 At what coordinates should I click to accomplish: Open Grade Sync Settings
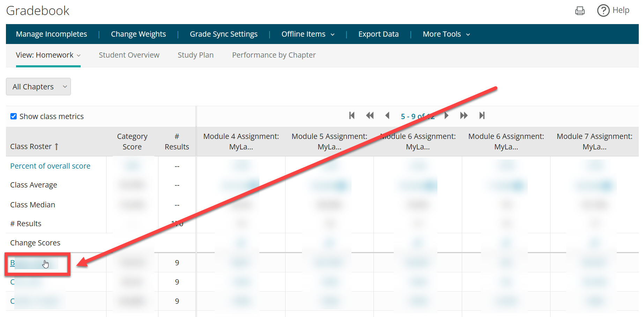click(224, 34)
